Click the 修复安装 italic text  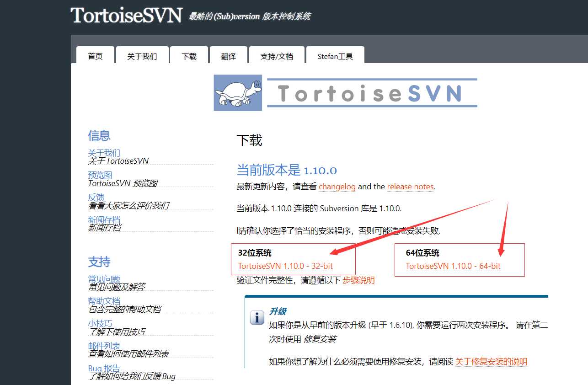pos(320,339)
